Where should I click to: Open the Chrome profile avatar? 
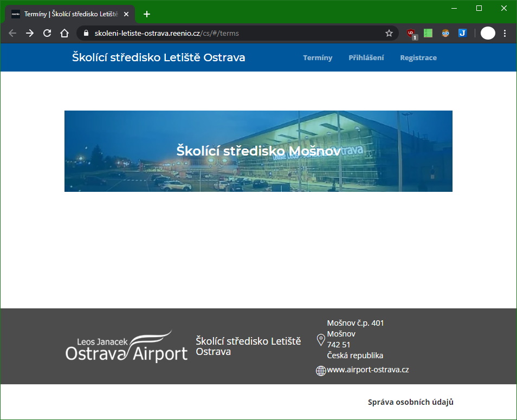click(x=488, y=33)
